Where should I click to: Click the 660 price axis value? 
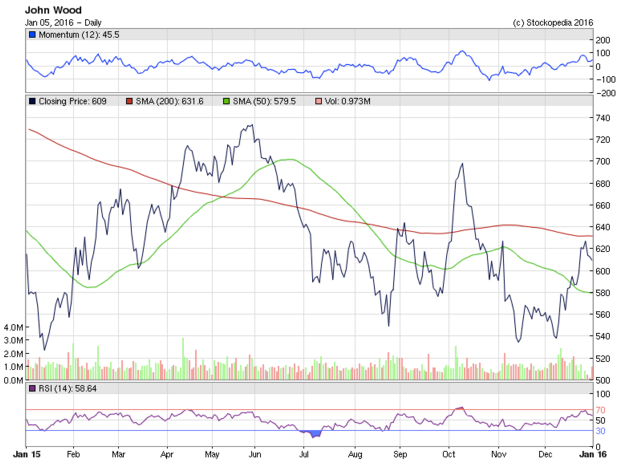click(x=603, y=205)
